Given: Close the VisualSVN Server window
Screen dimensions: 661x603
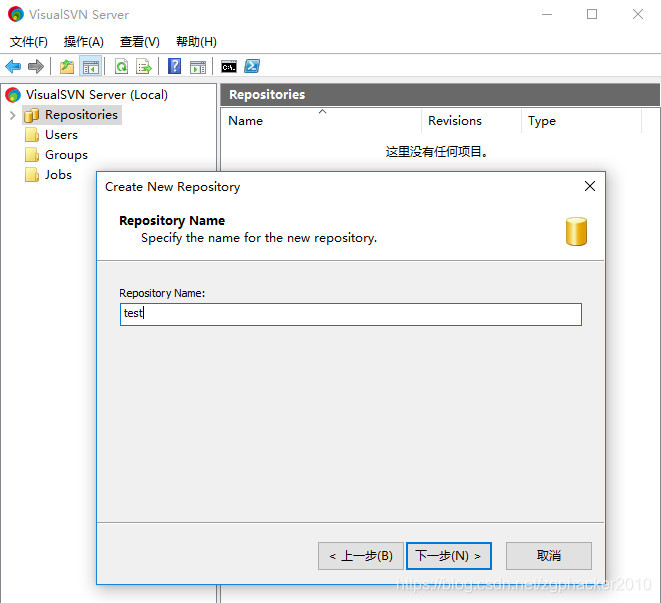Looking at the screenshot, I should pyautogui.click(x=638, y=14).
